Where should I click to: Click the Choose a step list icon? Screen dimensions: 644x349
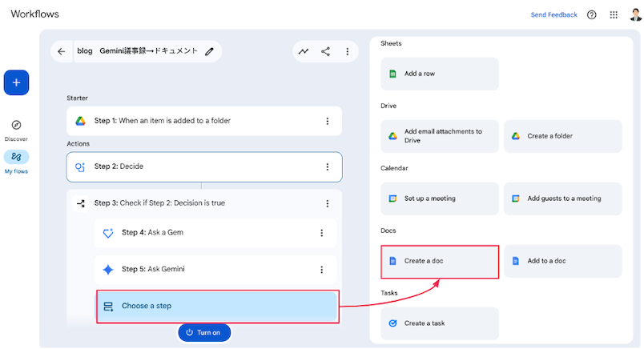click(108, 307)
